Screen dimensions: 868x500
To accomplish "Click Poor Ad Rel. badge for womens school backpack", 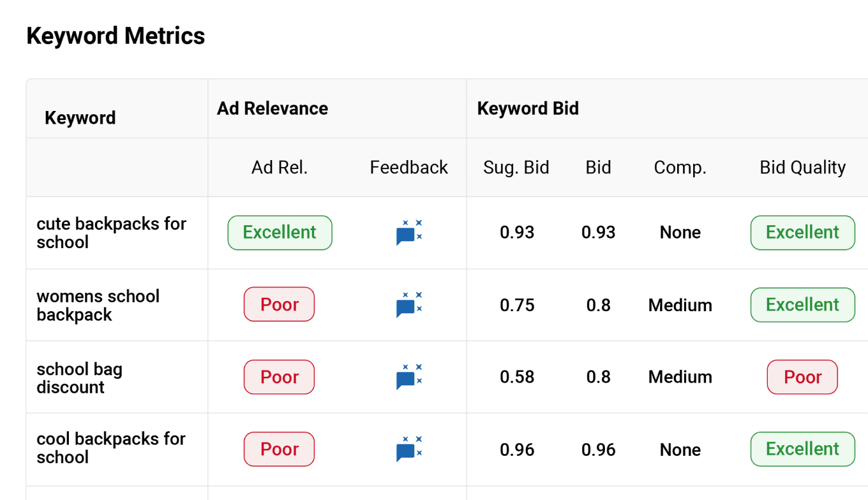I will point(279,305).
